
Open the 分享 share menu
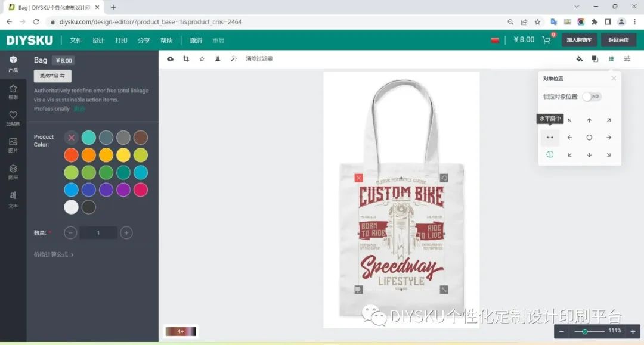144,40
